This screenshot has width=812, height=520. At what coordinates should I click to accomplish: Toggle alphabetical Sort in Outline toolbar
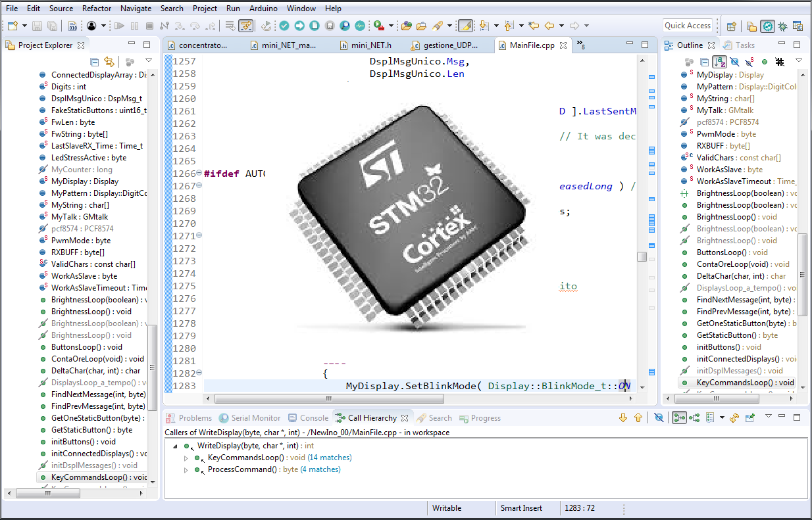pos(720,61)
